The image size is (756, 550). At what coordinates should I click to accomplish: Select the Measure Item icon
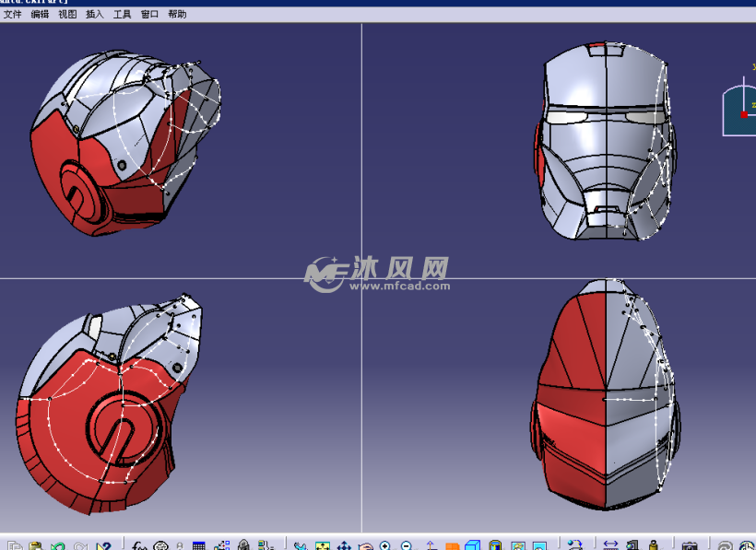pyautogui.click(x=632, y=545)
